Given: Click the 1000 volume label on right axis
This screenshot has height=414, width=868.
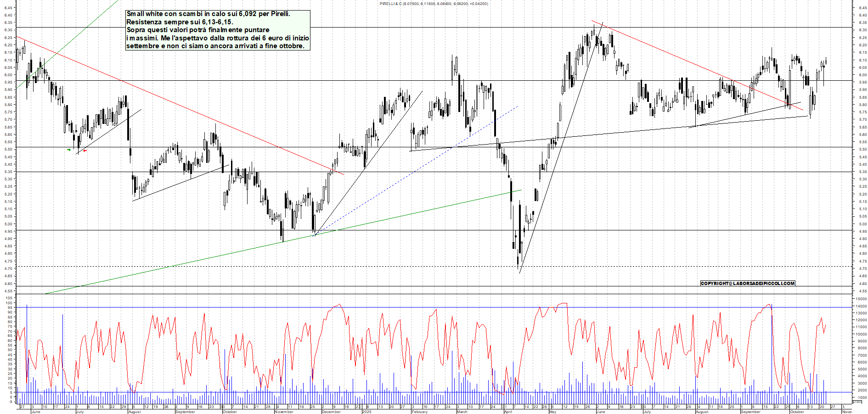Looking at the screenshot, I should (x=862, y=397).
